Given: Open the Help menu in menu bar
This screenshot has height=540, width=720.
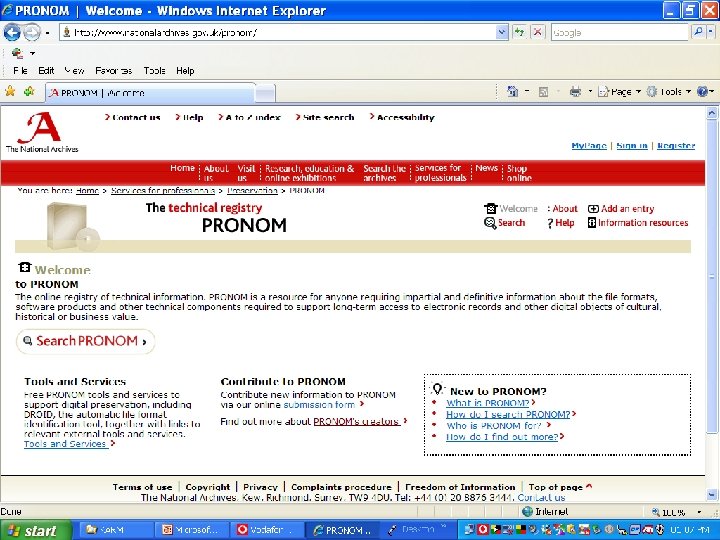Looking at the screenshot, I should pyautogui.click(x=185, y=71).
